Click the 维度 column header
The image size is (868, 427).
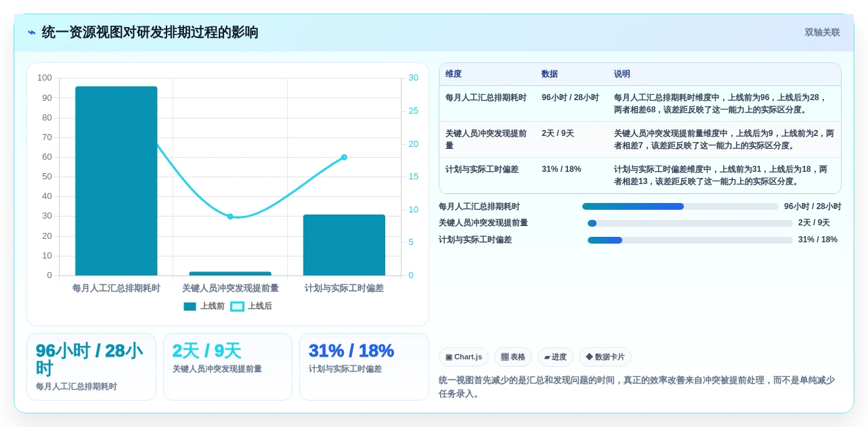454,74
